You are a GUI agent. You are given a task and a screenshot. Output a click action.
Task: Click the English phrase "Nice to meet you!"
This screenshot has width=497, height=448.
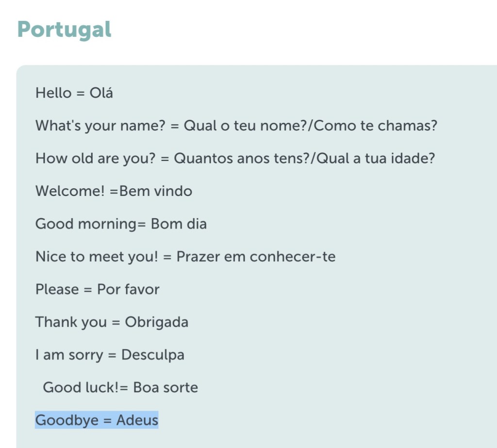pyautogui.click(x=97, y=256)
